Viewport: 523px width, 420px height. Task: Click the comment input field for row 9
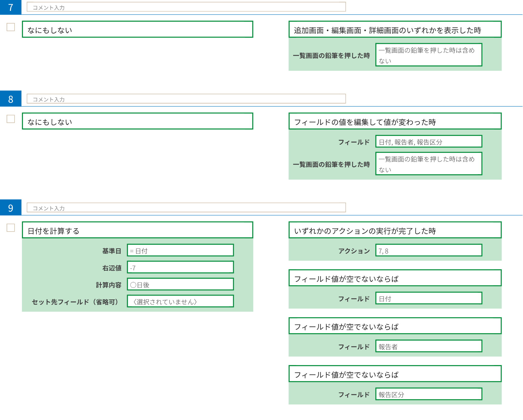(186, 208)
